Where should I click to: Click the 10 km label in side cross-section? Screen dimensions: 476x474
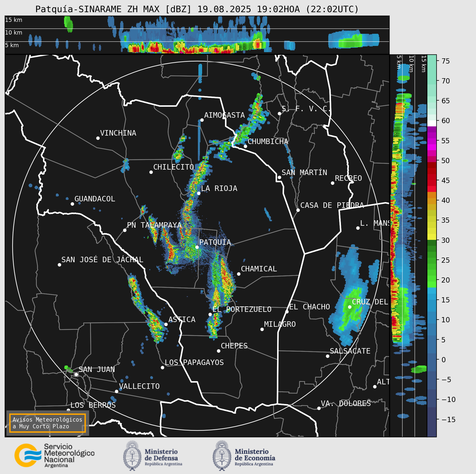point(411,64)
